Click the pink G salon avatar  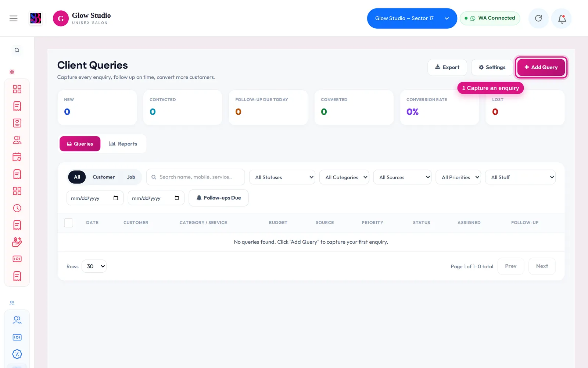pyautogui.click(x=61, y=18)
